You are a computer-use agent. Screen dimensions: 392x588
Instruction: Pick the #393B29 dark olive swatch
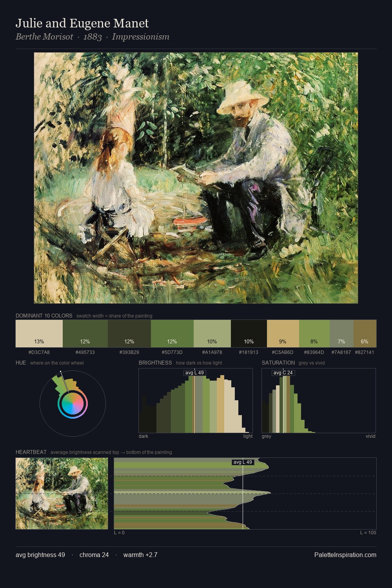(x=129, y=334)
